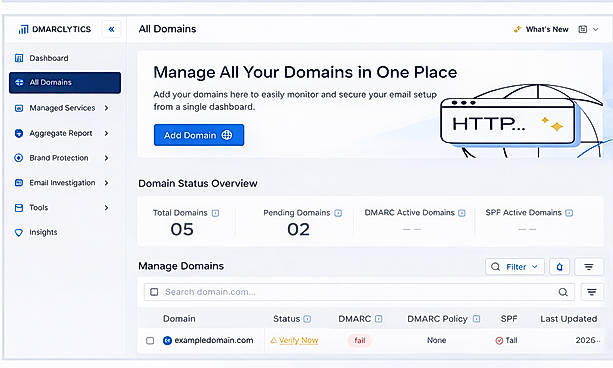Screen dimensions: 613x368
Task: Tick the select-all checkbox in search bar
Action: (154, 292)
